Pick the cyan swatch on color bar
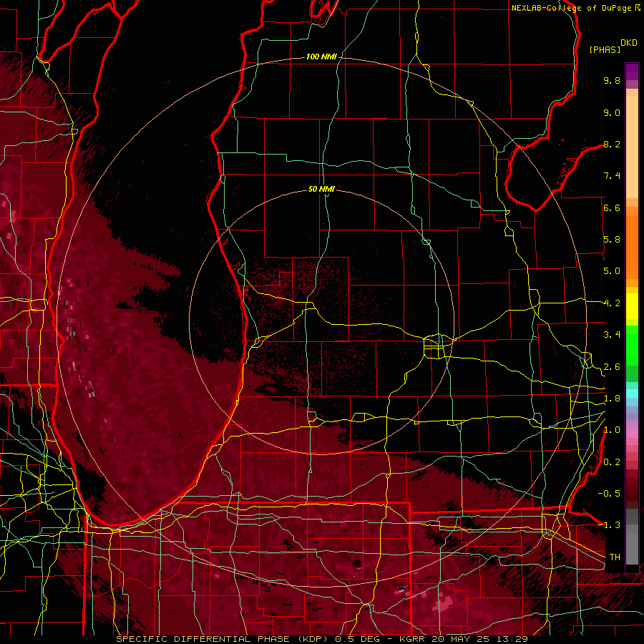 coord(632,394)
